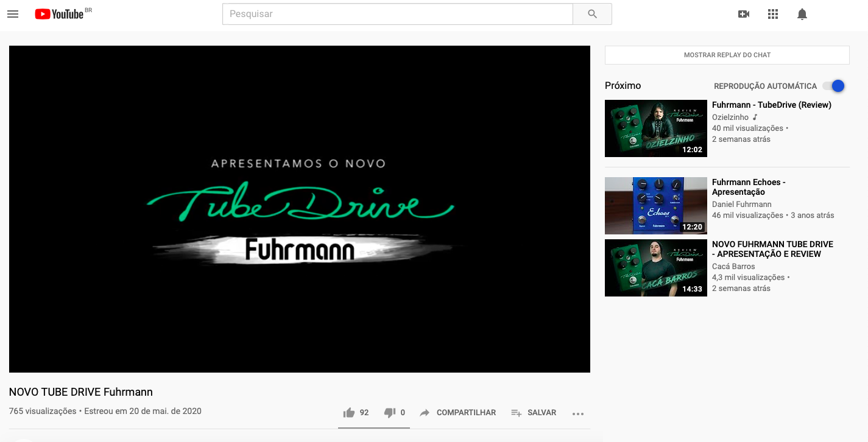Open the Fuhrmann Echoes blue pedal thumbnail
868x442 pixels.
pos(655,206)
